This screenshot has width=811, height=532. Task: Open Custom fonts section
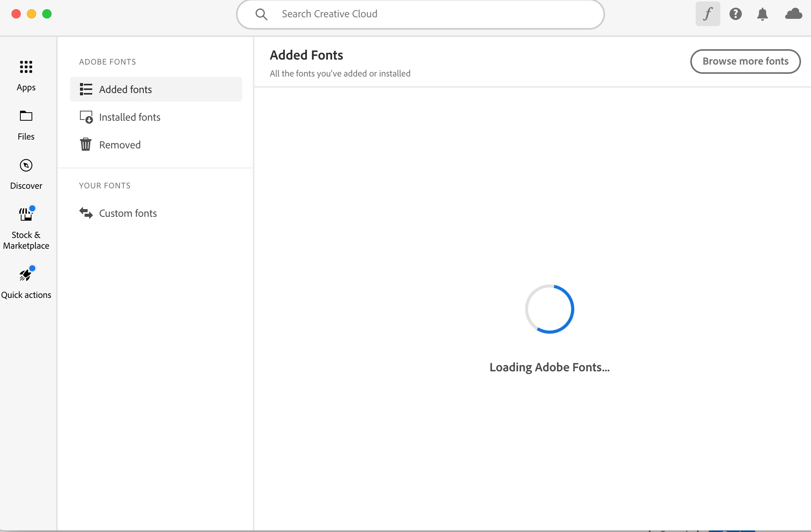(128, 213)
